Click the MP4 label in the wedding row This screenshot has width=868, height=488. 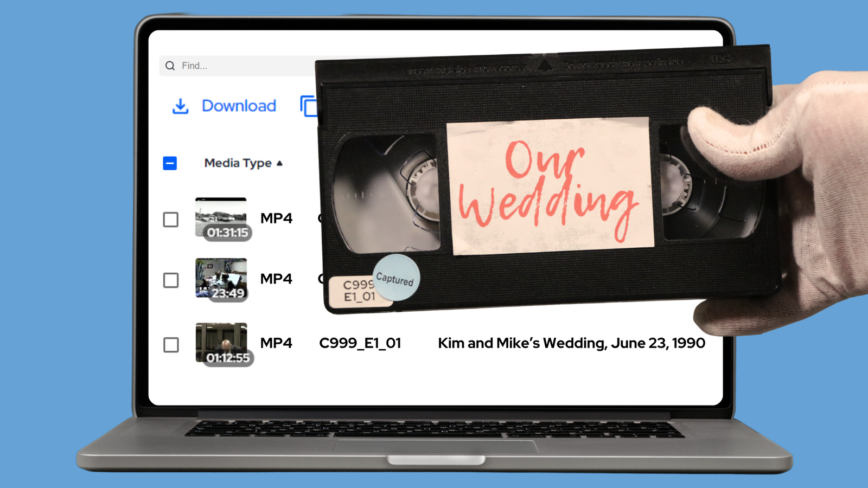[x=276, y=343]
